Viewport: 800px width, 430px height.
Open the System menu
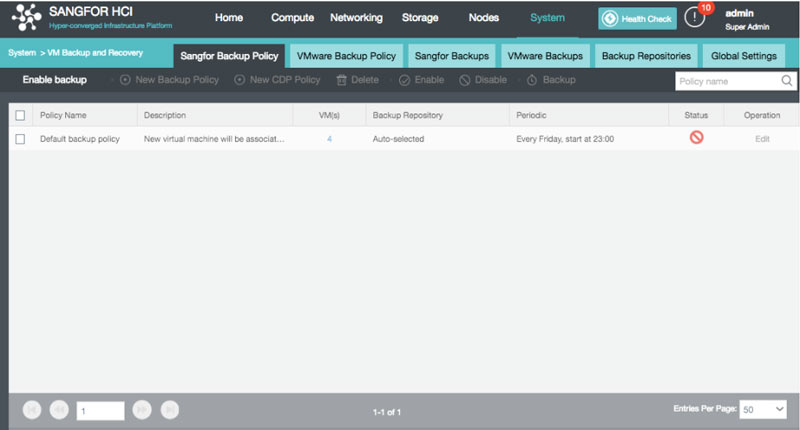pyautogui.click(x=547, y=18)
